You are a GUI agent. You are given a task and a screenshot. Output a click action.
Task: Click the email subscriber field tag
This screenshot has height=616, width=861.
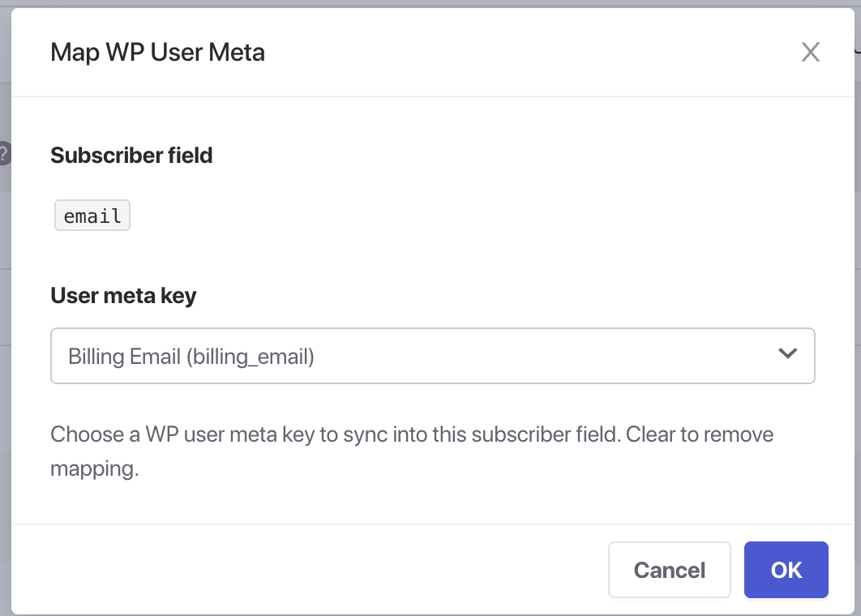[92, 216]
